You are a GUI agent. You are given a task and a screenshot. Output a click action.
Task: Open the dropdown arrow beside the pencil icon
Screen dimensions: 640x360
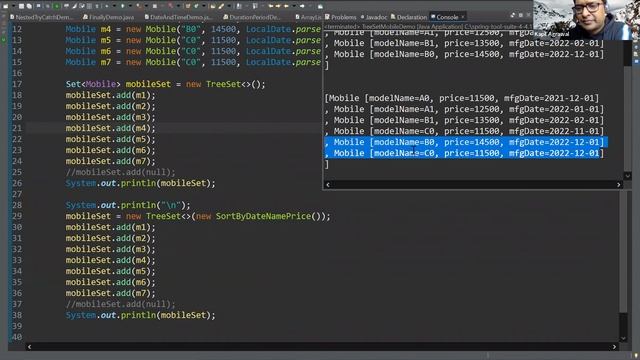pos(229,6)
